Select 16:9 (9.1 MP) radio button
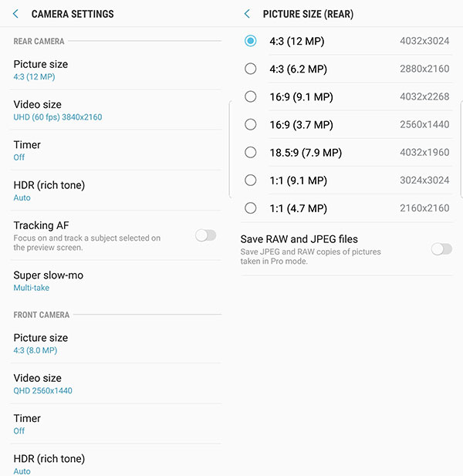The width and height of the screenshot is (463, 476). tap(250, 96)
